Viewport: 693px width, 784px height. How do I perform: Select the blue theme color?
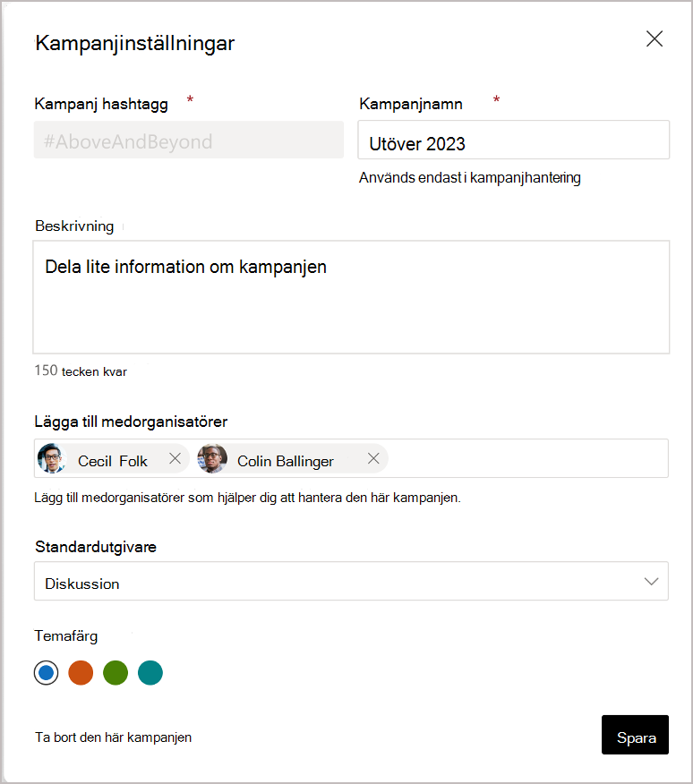tap(46, 672)
